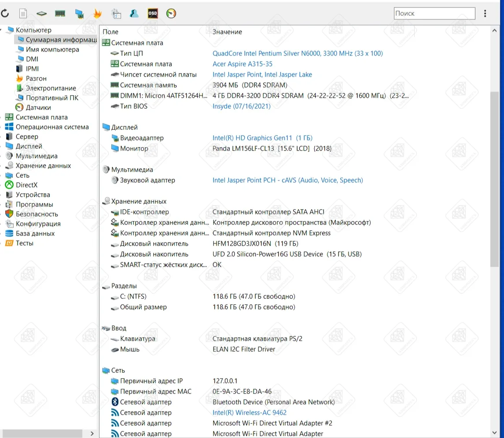Select the C: (NTFS) partition row

click(203, 297)
